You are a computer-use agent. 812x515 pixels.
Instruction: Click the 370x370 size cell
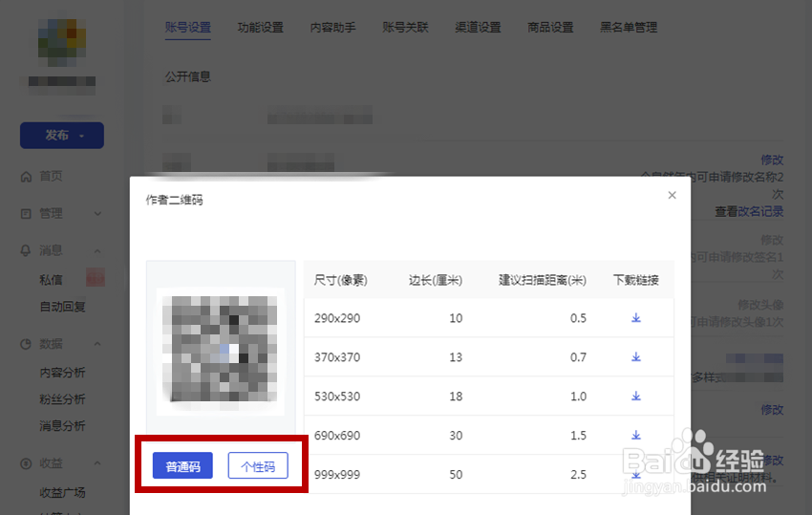tap(337, 357)
